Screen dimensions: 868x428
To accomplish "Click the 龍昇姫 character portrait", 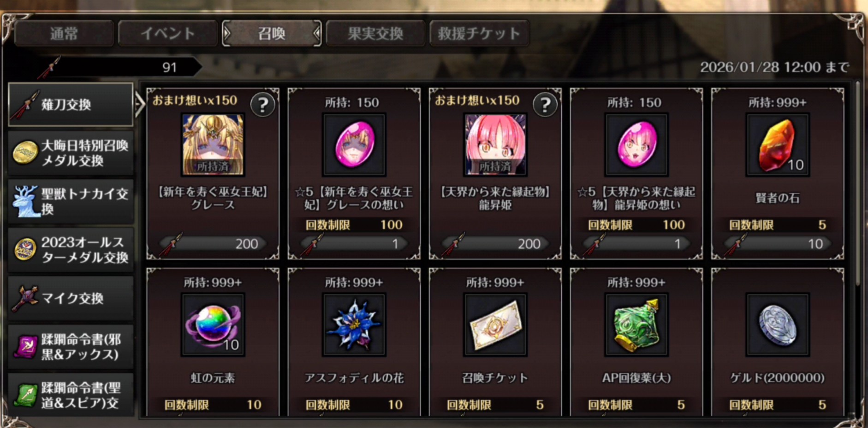I will (495, 145).
